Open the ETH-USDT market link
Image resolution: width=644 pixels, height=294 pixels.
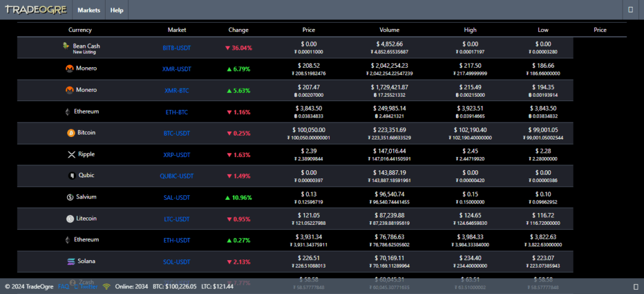point(177,240)
